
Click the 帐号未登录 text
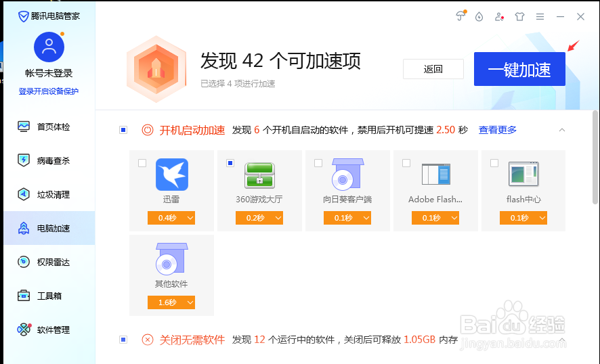pos(49,73)
